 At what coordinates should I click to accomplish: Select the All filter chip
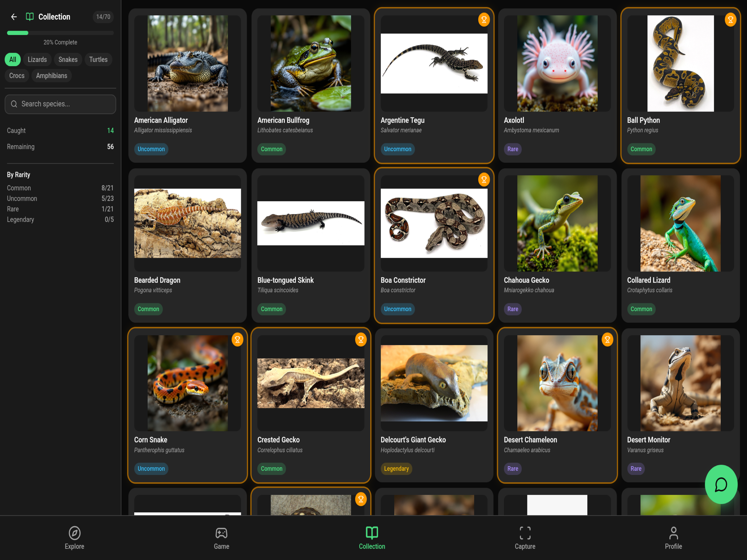pyautogui.click(x=13, y=60)
